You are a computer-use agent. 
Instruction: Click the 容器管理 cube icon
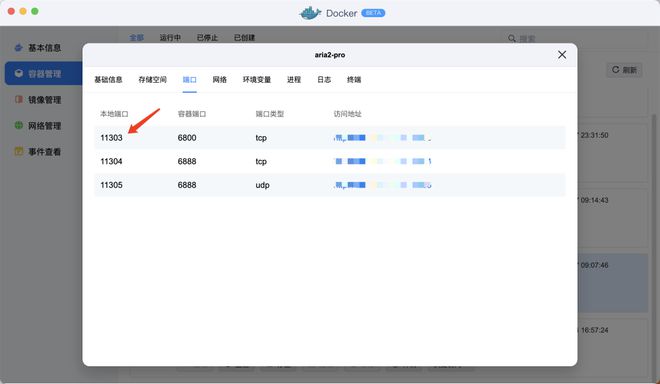[x=19, y=73]
